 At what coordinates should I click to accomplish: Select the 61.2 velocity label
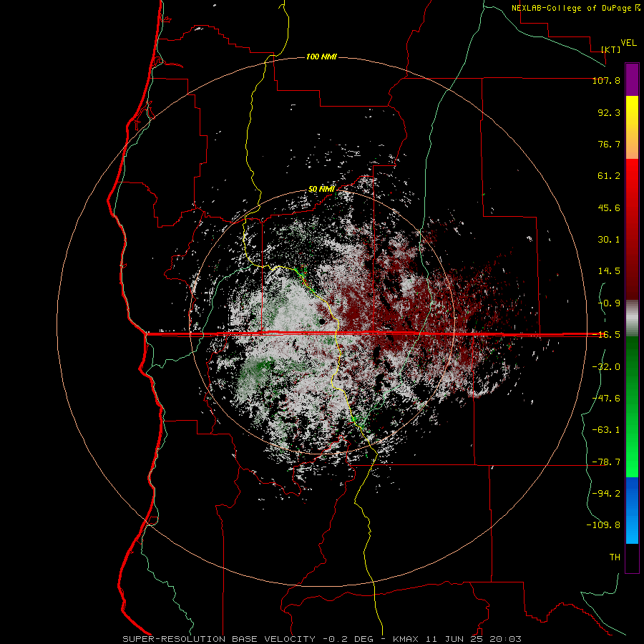pyautogui.click(x=609, y=176)
